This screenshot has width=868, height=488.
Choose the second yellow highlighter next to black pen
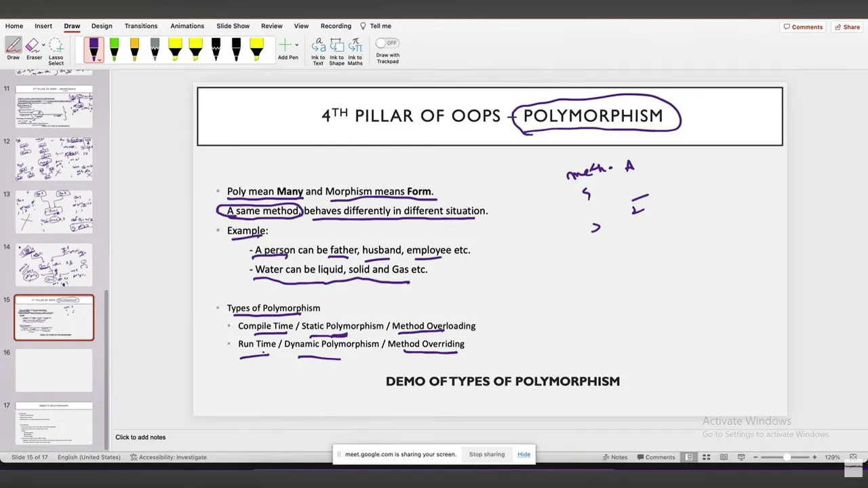[x=195, y=49]
